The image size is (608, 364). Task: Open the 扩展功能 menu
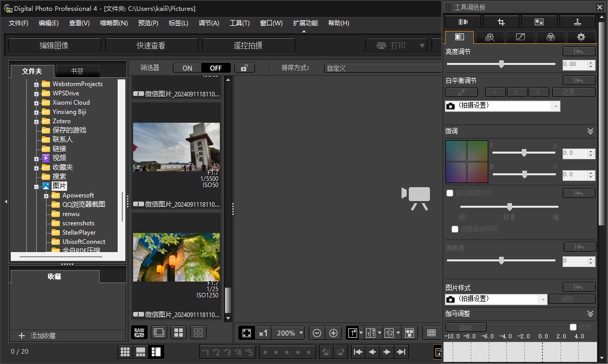(305, 23)
